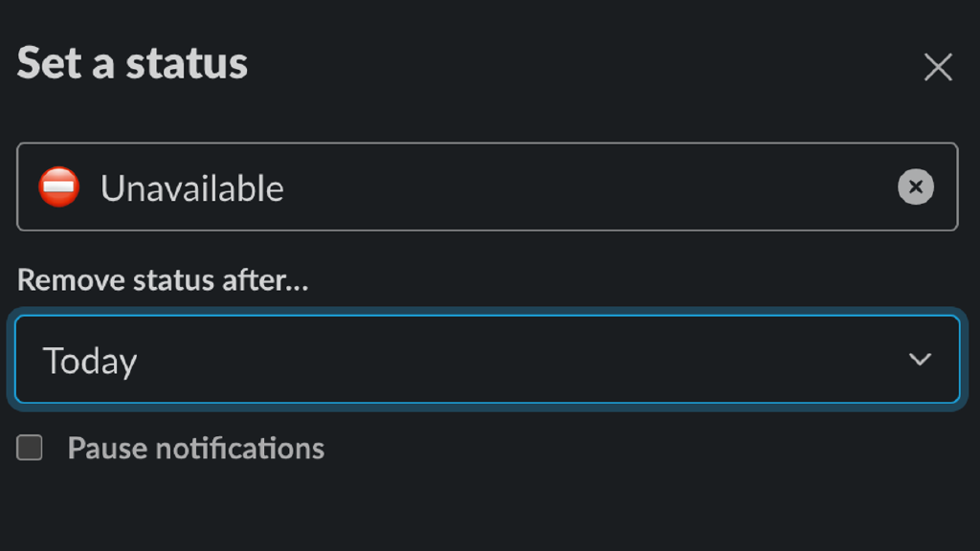Place cursor after the Unavailable text
Image resolution: width=980 pixels, height=551 pixels.
point(286,188)
